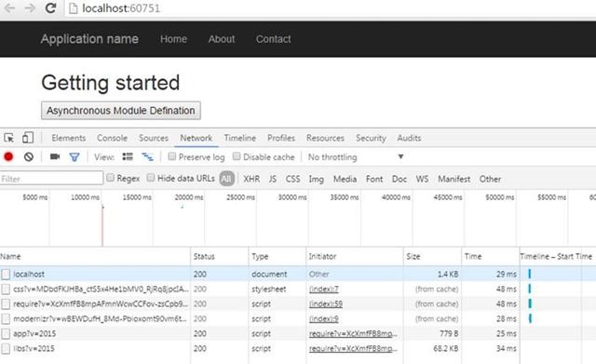596x364 pixels.
Task: Enable Disable cache checkbox
Action: [237, 156]
